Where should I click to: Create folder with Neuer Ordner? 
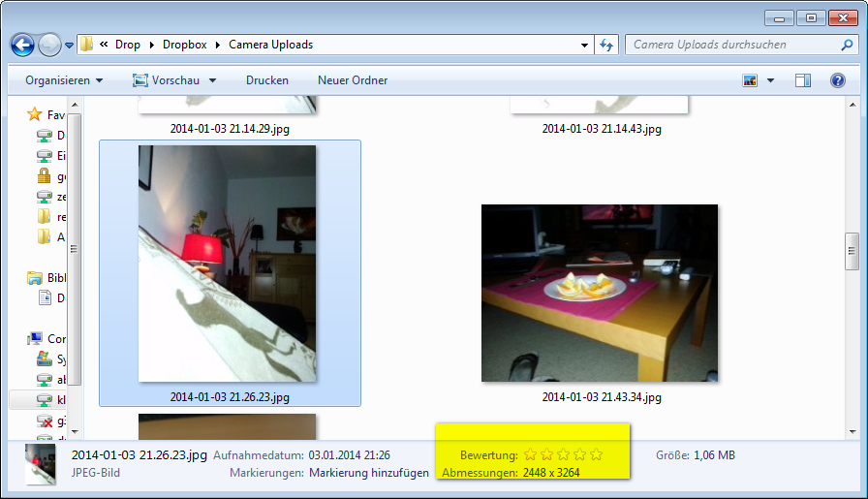click(353, 80)
